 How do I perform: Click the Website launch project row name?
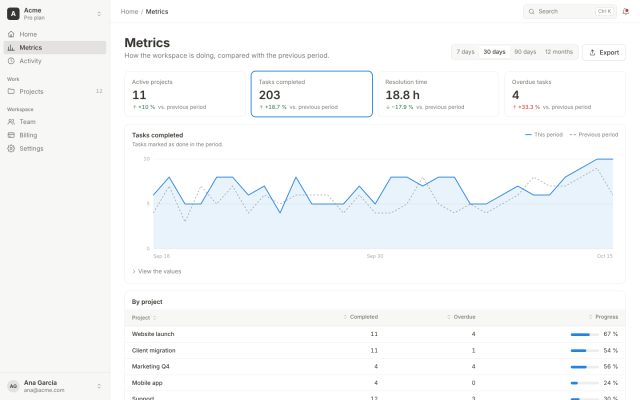coord(153,334)
